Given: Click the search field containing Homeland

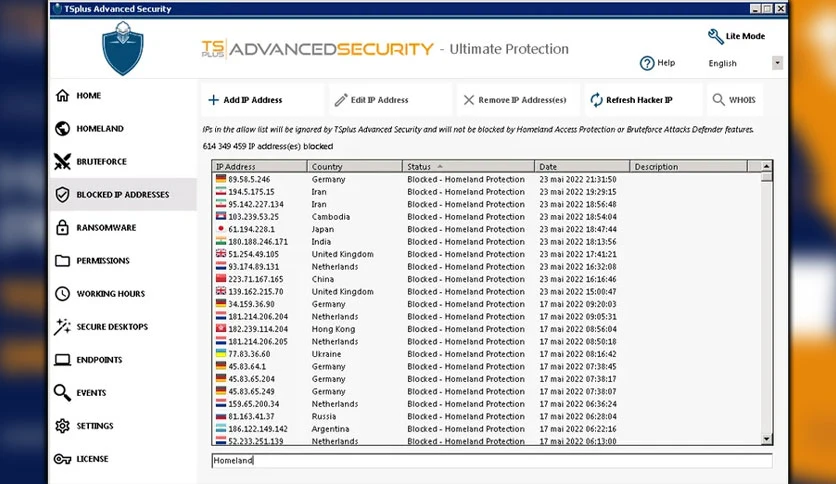Looking at the screenshot, I should click(492, 461).
